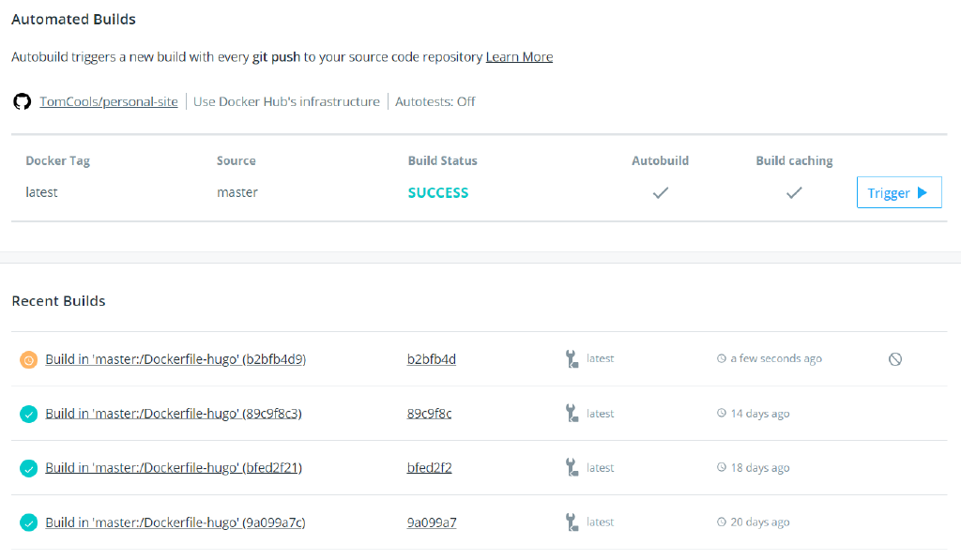Open the TomCools/personal-site repository link
Screen dimensions: 961x560
[108, 101]
